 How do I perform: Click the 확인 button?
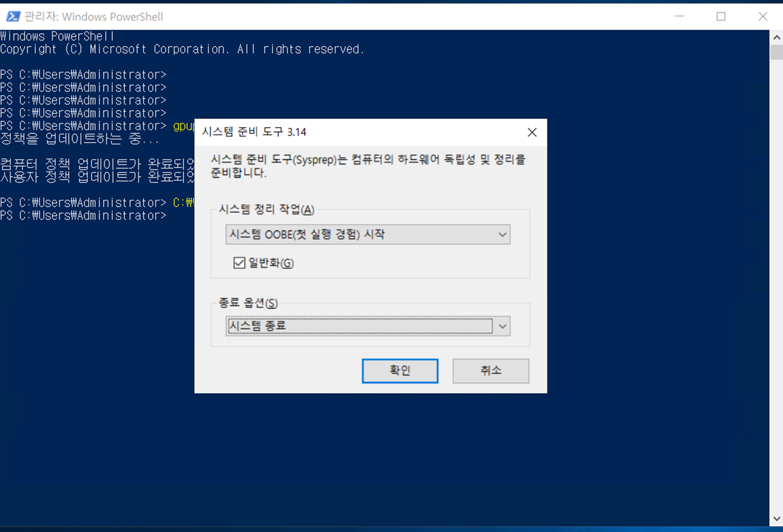pos(400,371)
